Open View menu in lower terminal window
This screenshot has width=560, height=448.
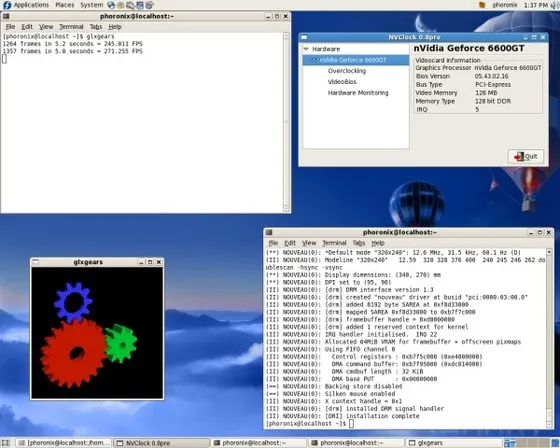coord(309,243)
